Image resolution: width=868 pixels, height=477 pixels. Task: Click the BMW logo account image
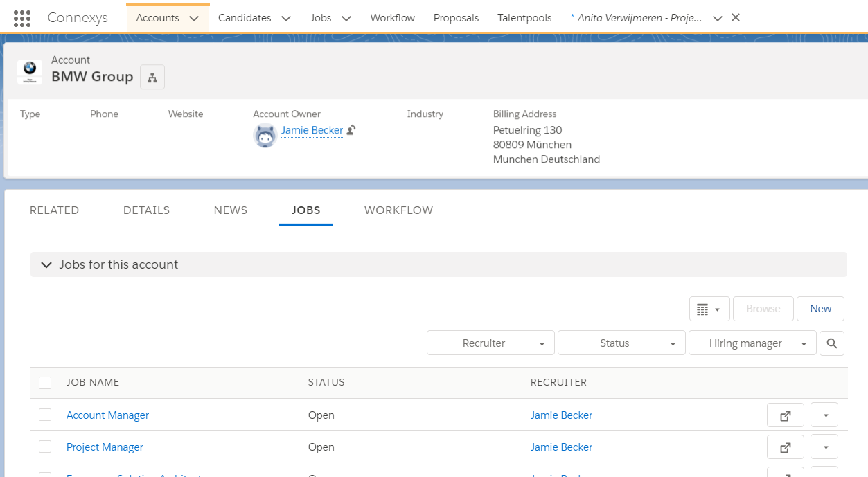pos(30,72)
